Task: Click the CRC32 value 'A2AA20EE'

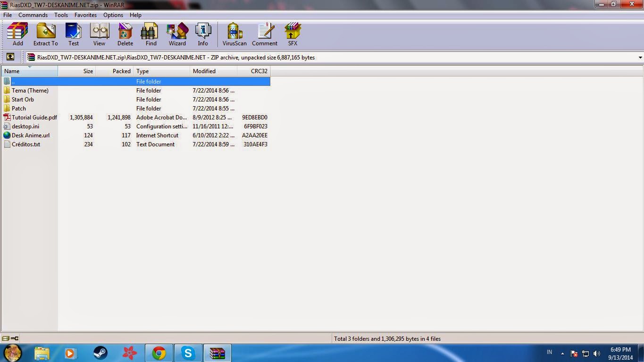Action: pyautogui.click(x=255, y=135)
